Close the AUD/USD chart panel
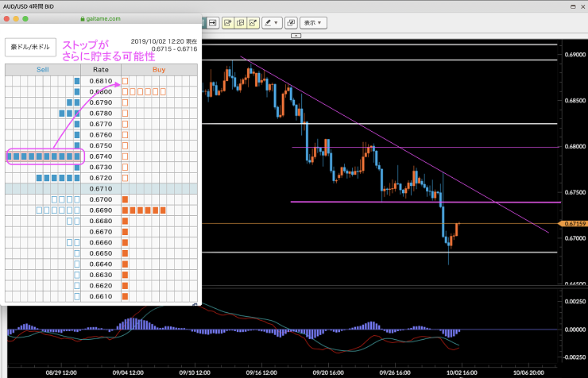Screen dimensions: 588x378 click(x=582, y=6)
